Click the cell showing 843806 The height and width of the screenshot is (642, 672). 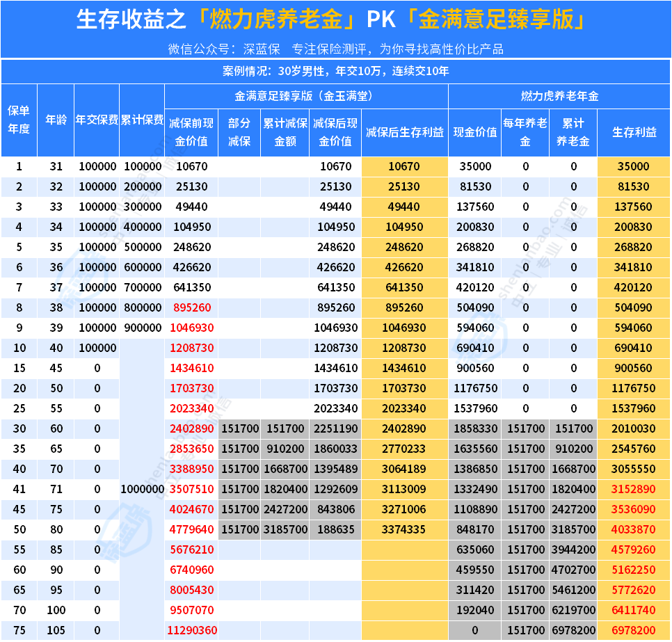click(335, 509)
